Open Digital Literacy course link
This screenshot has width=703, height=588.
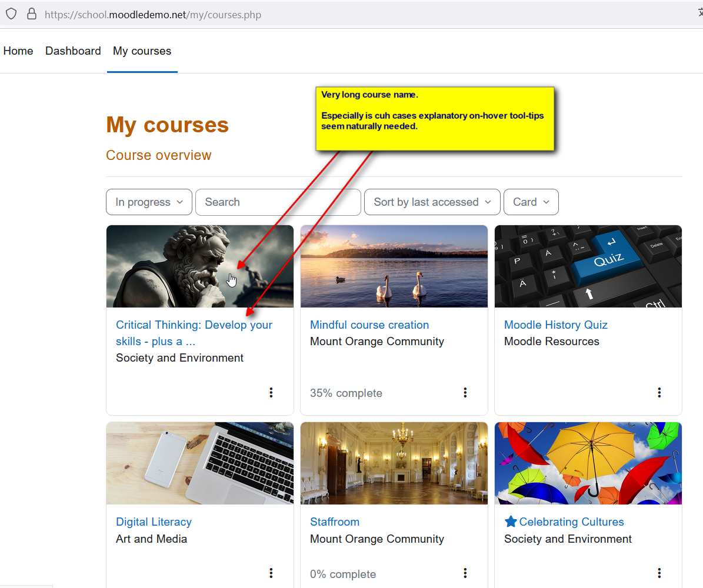click(x=154, y=522)
